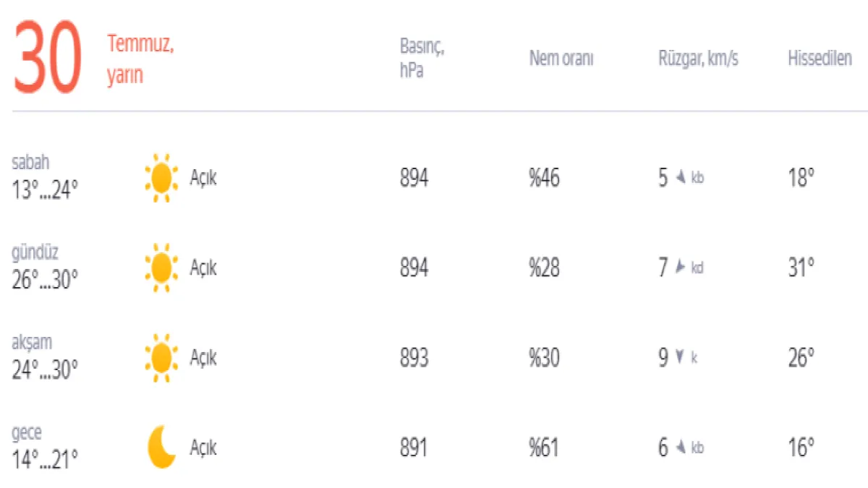Click the Hissedilen column header
This screenshot has height=488, width=868.
coord(820,59)
